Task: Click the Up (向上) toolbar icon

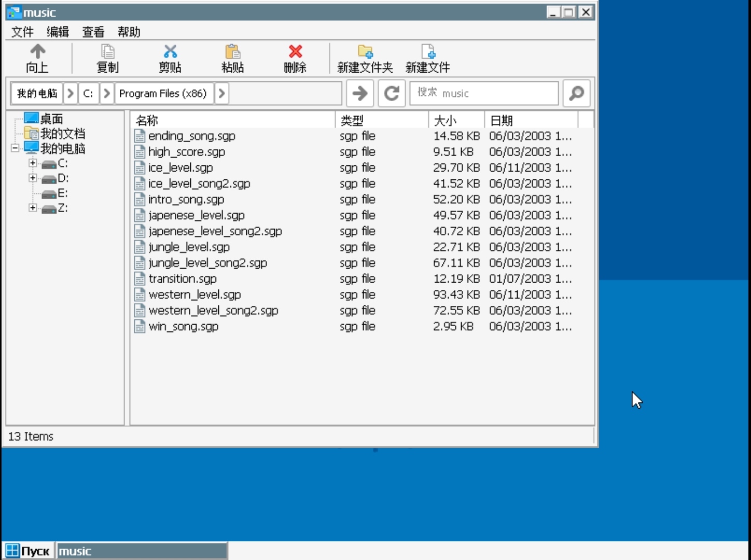Action: click(37, 51)
